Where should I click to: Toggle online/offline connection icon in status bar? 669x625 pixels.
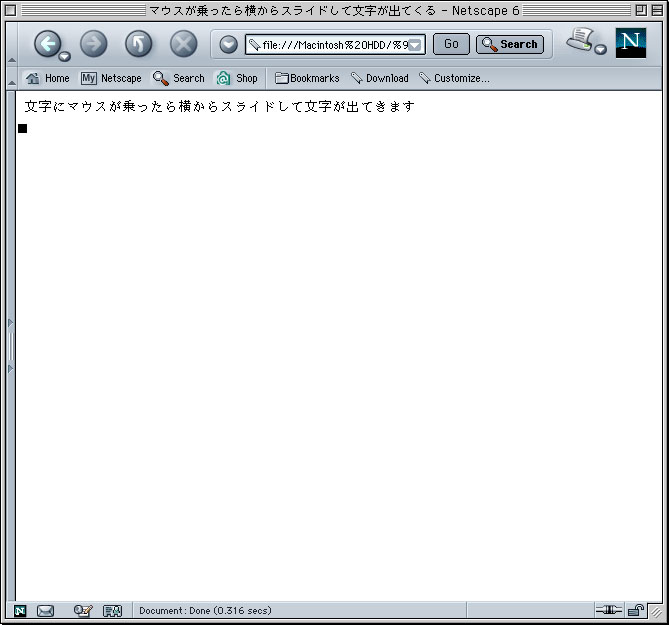[x=608, y=610]
